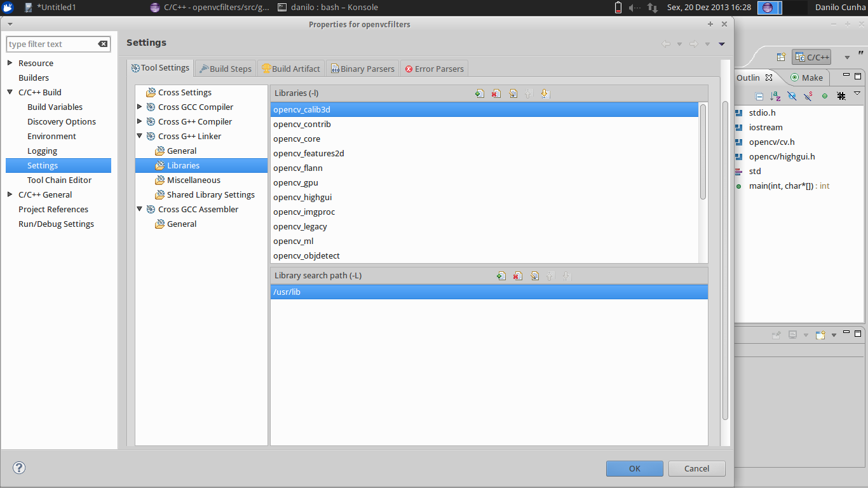Switch to the C/C++ perspective button

pos(811,57)
